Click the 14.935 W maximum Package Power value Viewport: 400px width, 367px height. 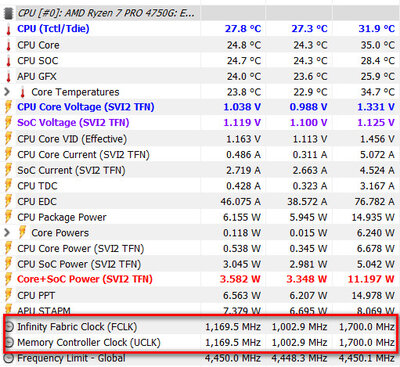[373, 217]
